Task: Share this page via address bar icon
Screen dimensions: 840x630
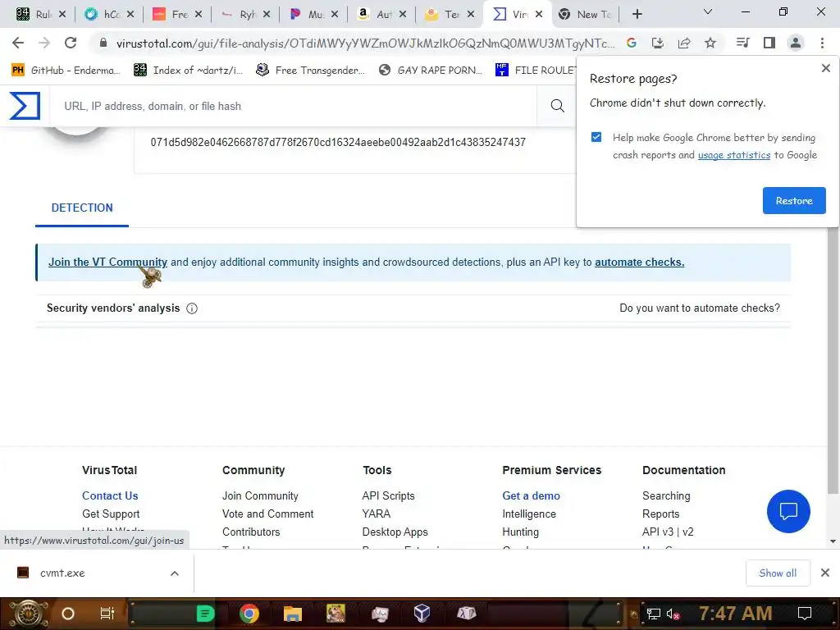Action: tap(684, 43)
